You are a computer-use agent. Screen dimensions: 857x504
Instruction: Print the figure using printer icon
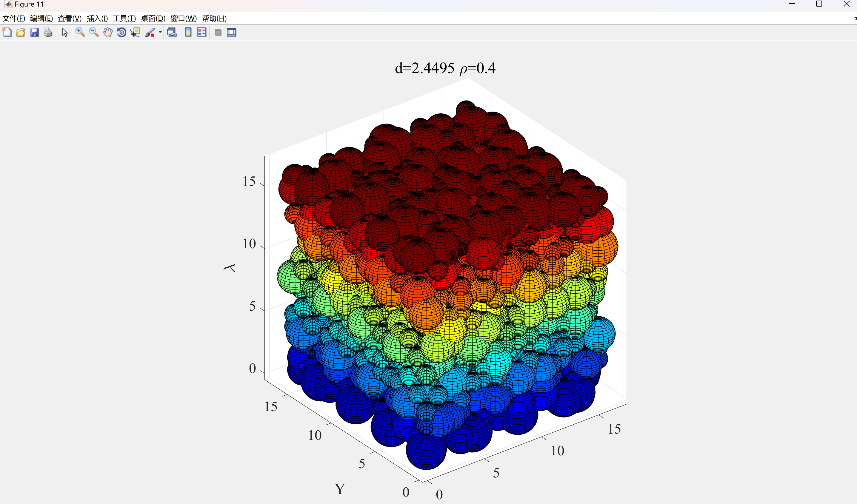point(48,33)
